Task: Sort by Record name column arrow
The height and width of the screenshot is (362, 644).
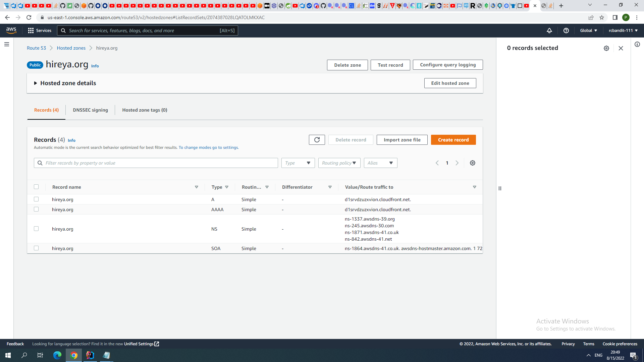Action: pos(197,187)
